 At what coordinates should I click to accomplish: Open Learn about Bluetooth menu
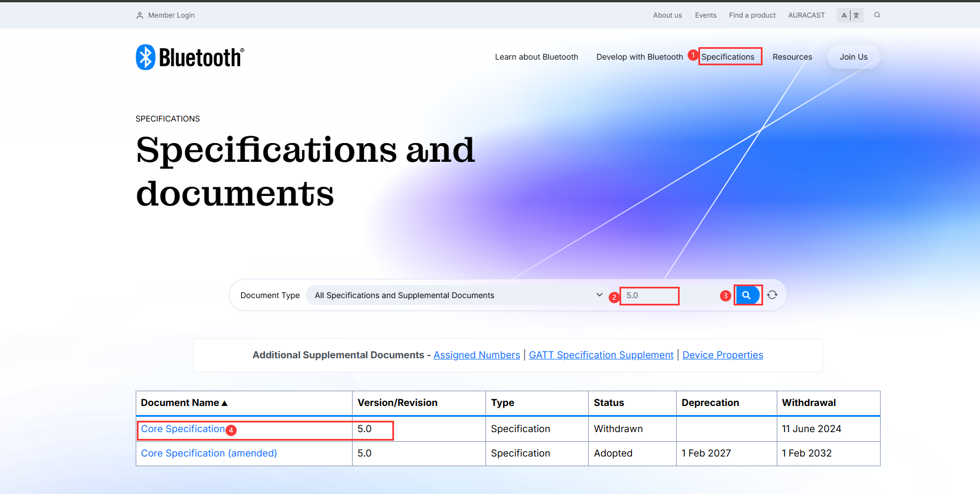pyautogui.click(x=537, y=57)
